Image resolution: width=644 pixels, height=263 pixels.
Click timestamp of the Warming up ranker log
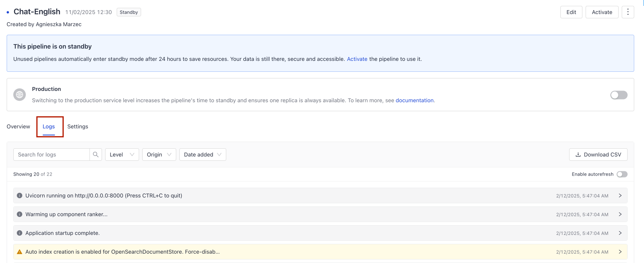[x=582, y=215]
